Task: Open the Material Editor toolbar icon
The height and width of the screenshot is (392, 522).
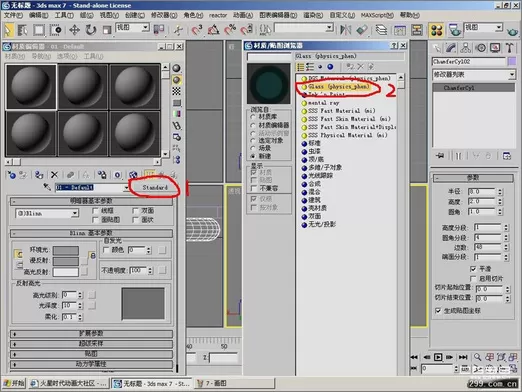Action: (x=436, y=30)
